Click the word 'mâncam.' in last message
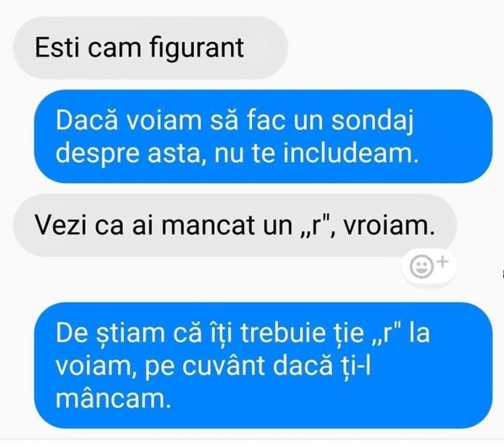 pyautogui.click(x=113, y=399)
